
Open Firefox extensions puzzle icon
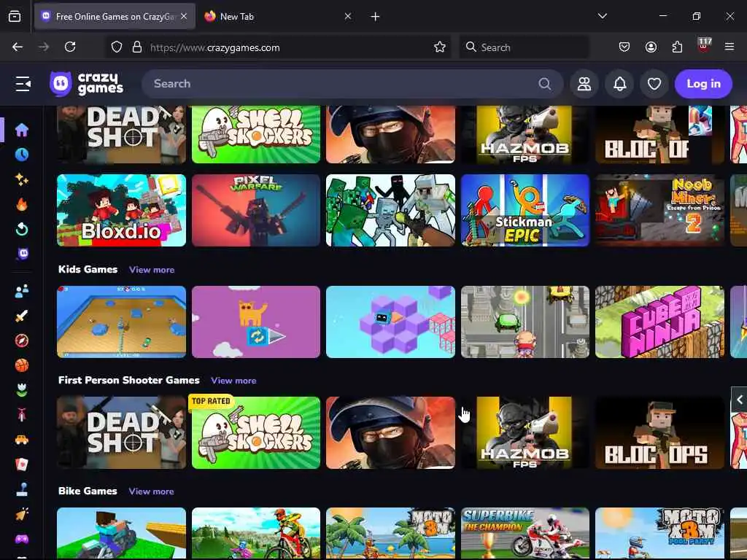click(x=677, y=47)
